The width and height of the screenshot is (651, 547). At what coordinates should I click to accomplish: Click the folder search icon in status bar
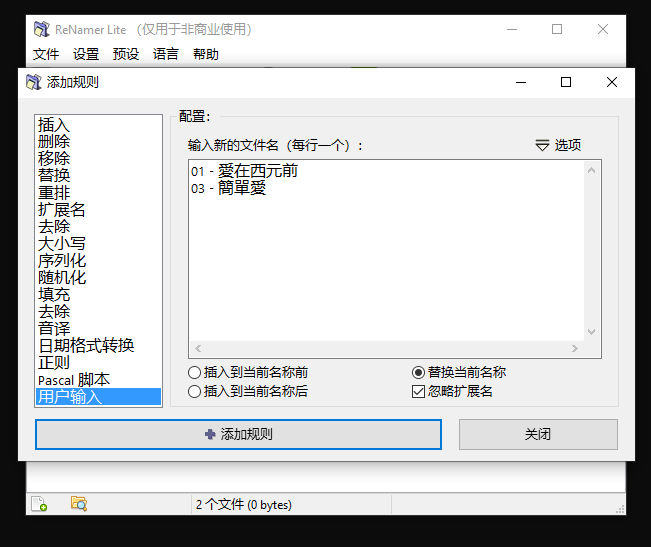coord(79,504)
